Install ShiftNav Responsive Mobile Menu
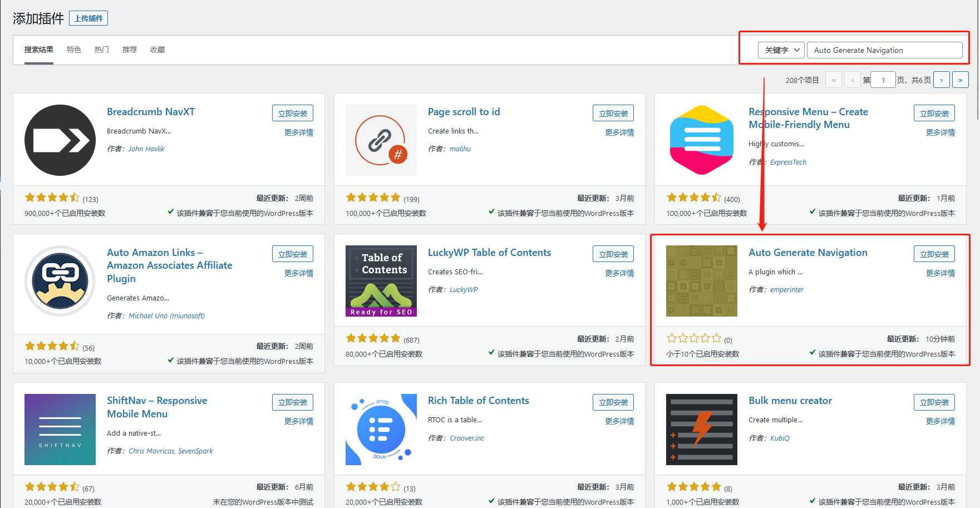This screenshot has height=508, width=980. pyautogui.click(x=293, y=402)
